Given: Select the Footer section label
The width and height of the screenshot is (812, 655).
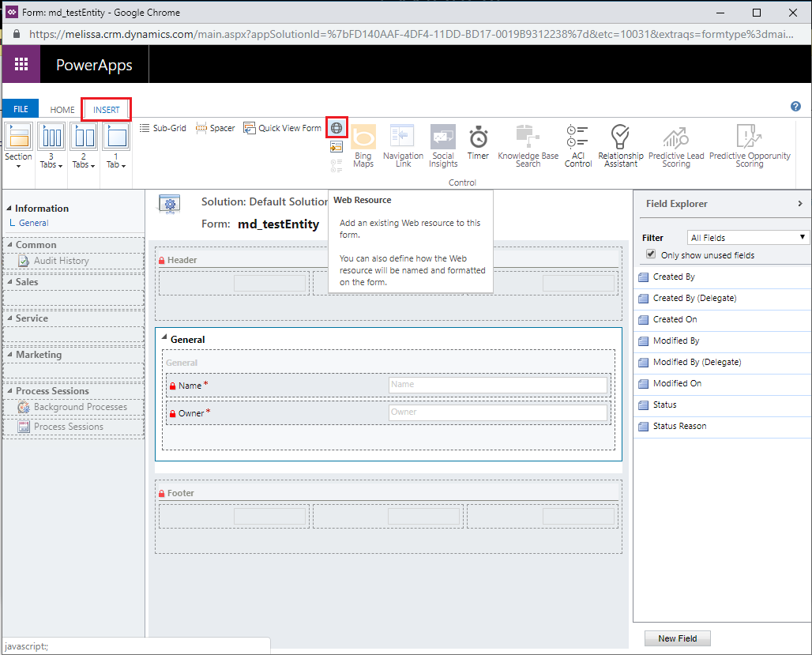Looking at the screenshot, I should pos(181,493).
